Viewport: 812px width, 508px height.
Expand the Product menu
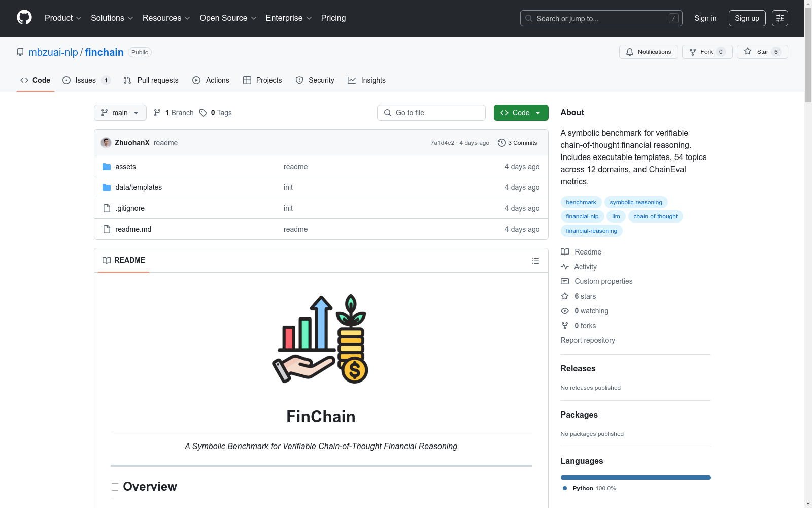(x=63, y=18)
